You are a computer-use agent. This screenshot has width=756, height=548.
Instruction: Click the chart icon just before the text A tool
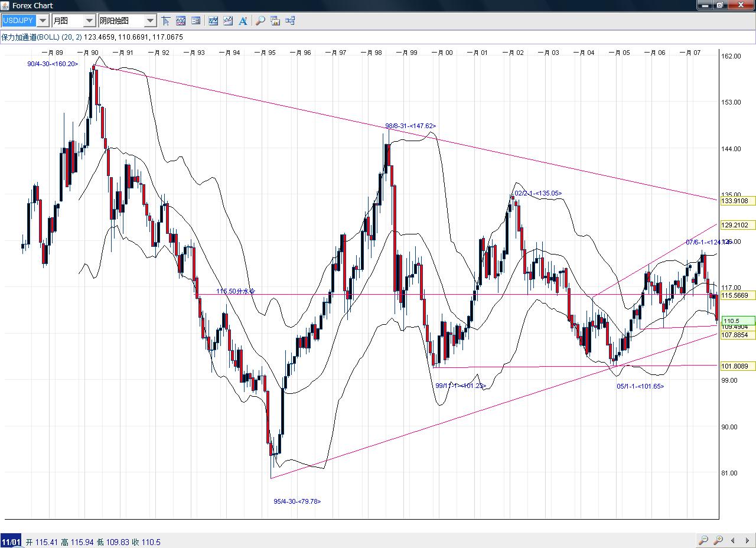[x=228, y=21]
